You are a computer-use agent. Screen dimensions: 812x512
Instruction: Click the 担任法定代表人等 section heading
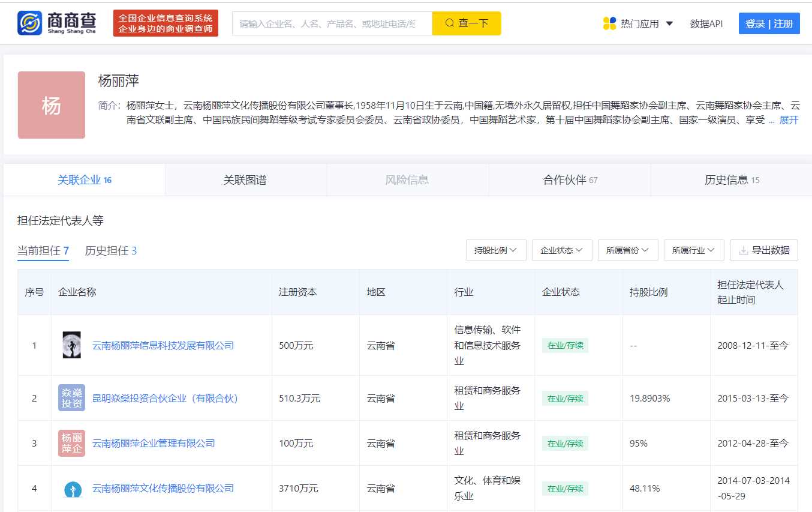pyautogui.click(x=61, y=220)
